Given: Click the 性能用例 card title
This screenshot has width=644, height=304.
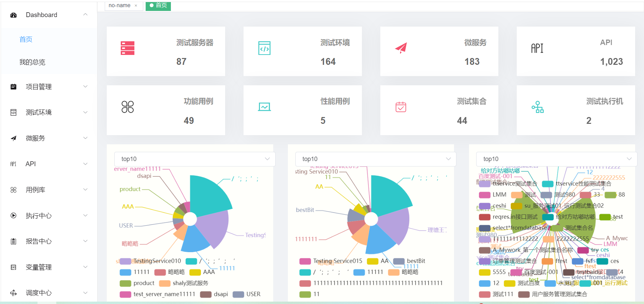Looking at the screenshot, I should (335, 101).
